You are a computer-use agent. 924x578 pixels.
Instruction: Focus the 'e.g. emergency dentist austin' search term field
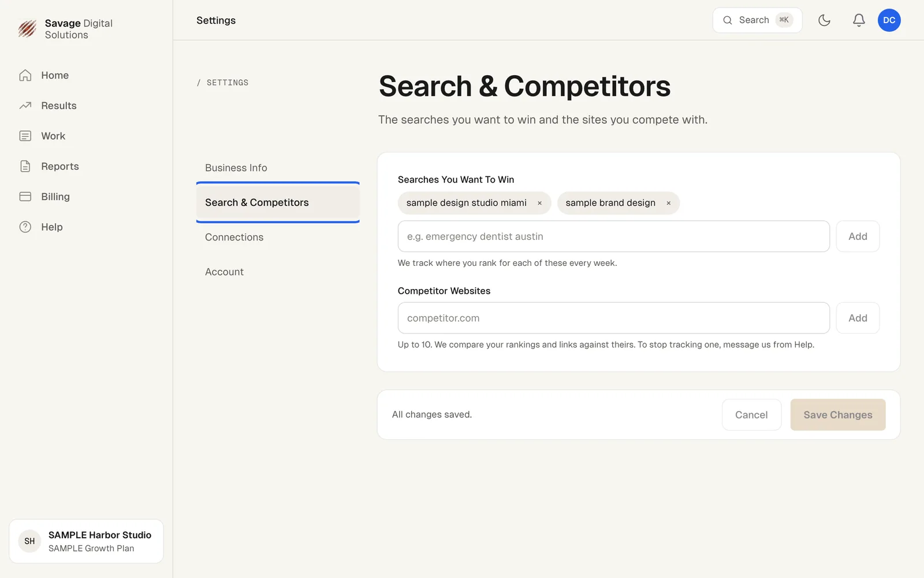[613, 236]
